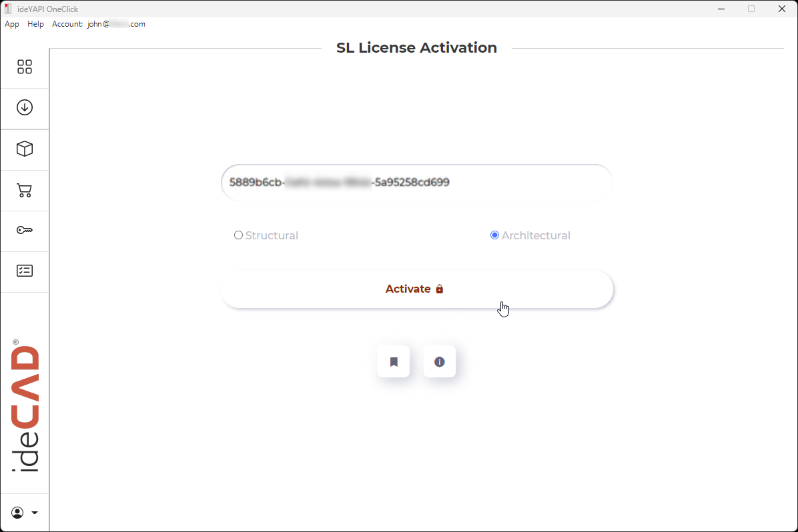Click the ideYAPI OneClick title bar app icon
Screen dimensions: 798x532
coord(7,9)
